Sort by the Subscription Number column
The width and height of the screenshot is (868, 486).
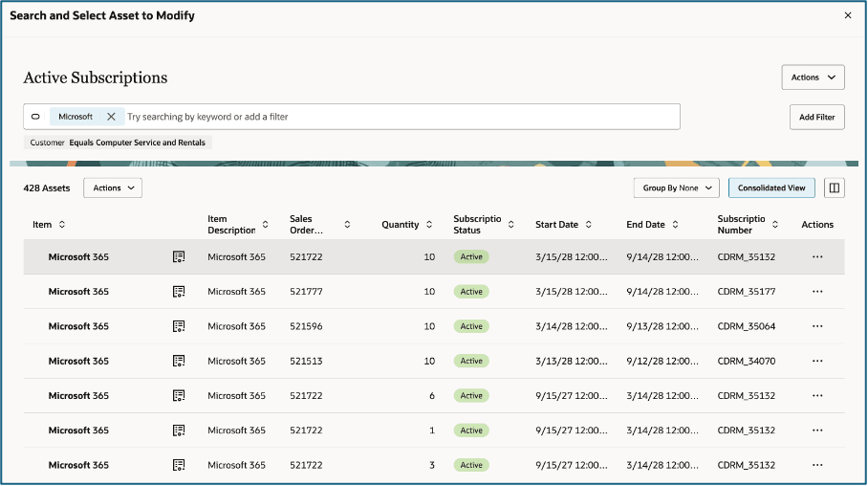[x=775, y=225]
